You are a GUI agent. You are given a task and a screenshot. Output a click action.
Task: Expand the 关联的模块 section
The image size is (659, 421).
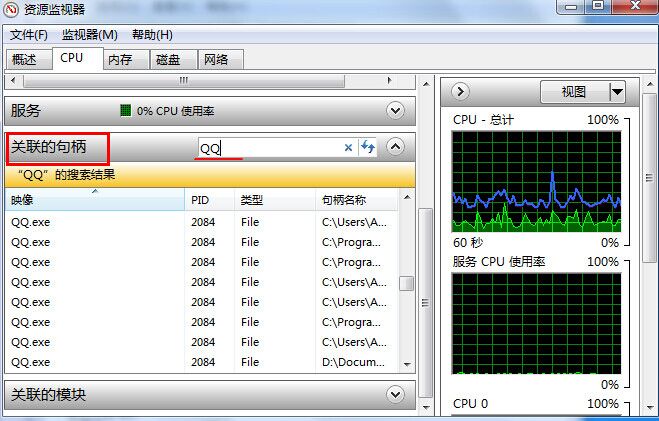click(x=395, y=394)
